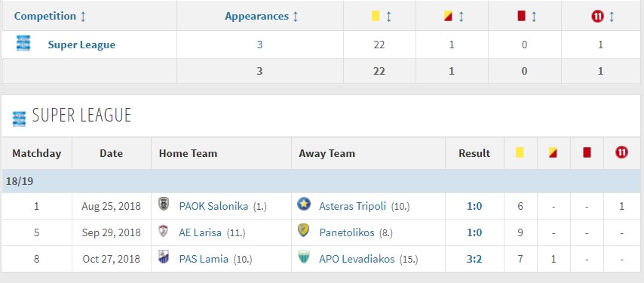Sort by penalties column arrow in summary
The width and height of the screenshot is (644, 283).
(x=611, y=17)
